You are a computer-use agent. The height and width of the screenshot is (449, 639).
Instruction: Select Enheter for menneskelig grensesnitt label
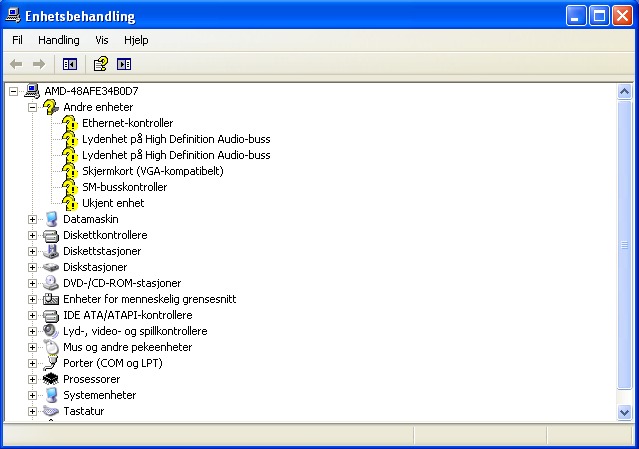click(x=150, y=299)
